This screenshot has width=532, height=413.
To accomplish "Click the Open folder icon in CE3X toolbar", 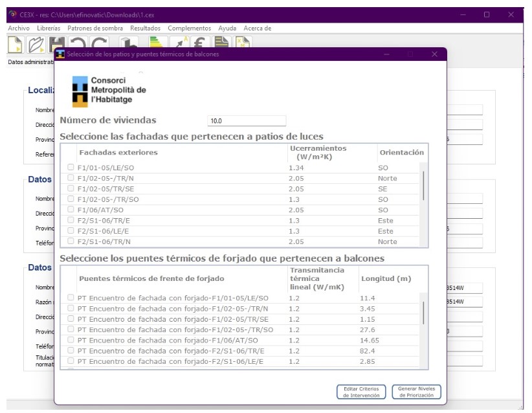I will tap(36, 45).
